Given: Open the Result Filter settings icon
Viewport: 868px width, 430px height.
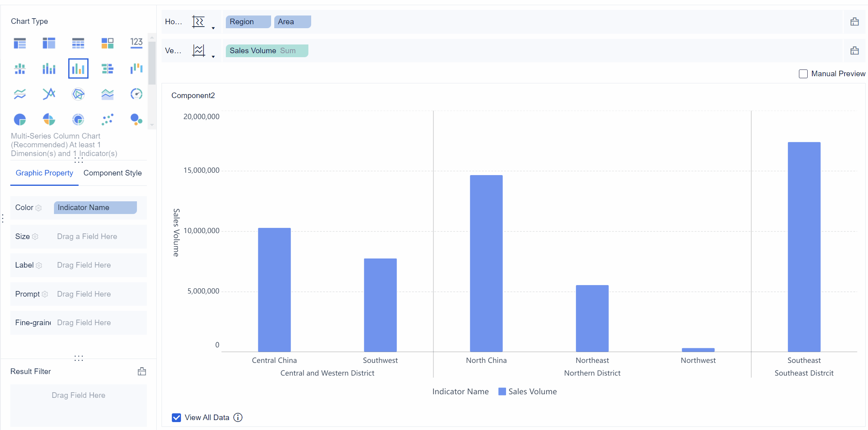Looking at the screenshot, I should pos(142,372).
